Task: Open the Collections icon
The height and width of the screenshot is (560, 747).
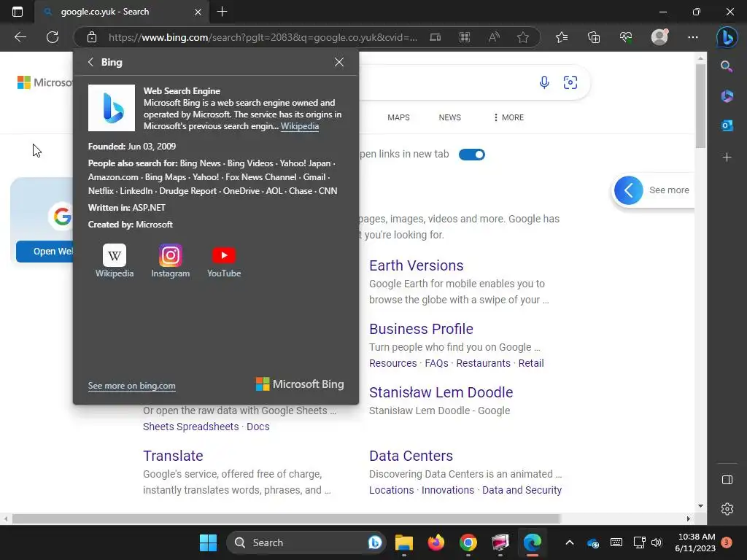Action: [594, 37]
